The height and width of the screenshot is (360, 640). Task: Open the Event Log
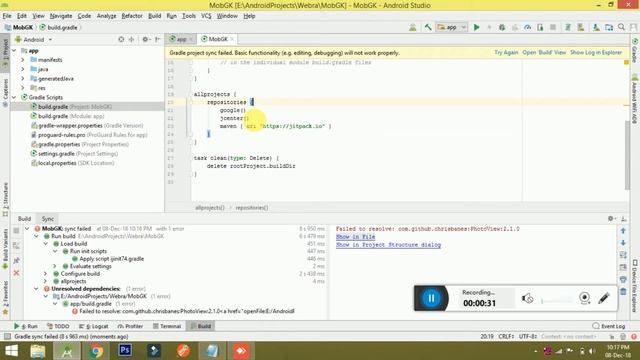609,326
